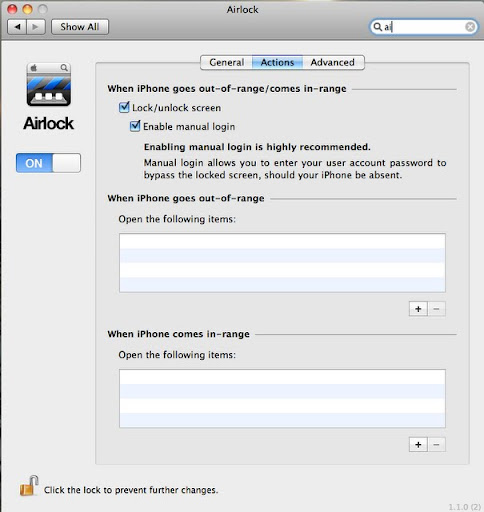The width and height of the screenshot is (484, 512).
Task: Add item to the out-of-range list
Action: [418, 309]
